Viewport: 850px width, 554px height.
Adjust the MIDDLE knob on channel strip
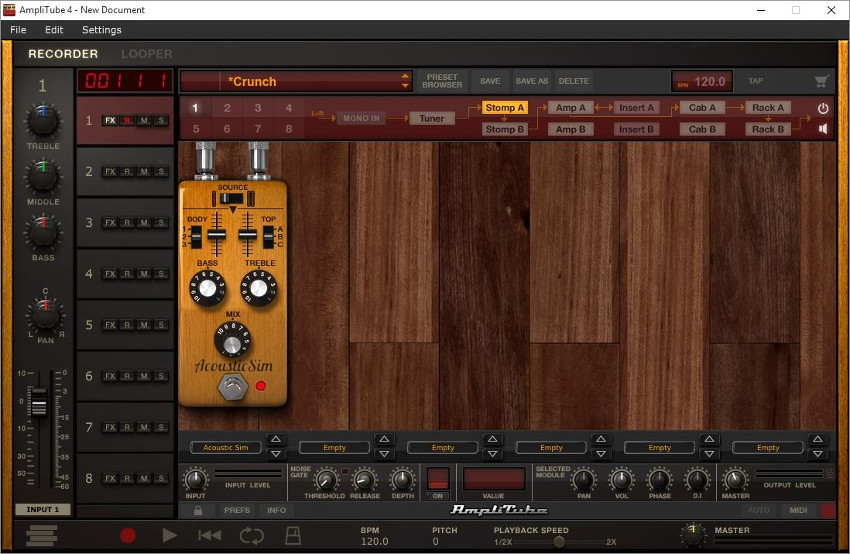click(x=43, y=176)
